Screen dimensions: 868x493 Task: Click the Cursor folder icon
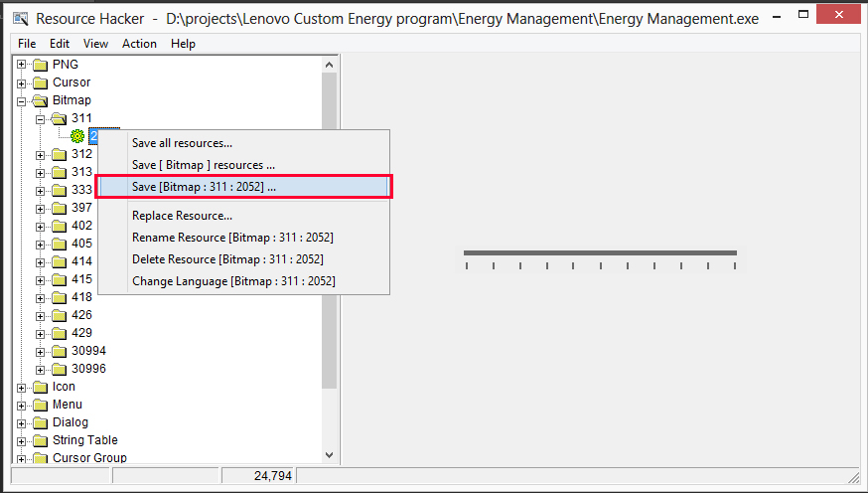tap(40, 83)
